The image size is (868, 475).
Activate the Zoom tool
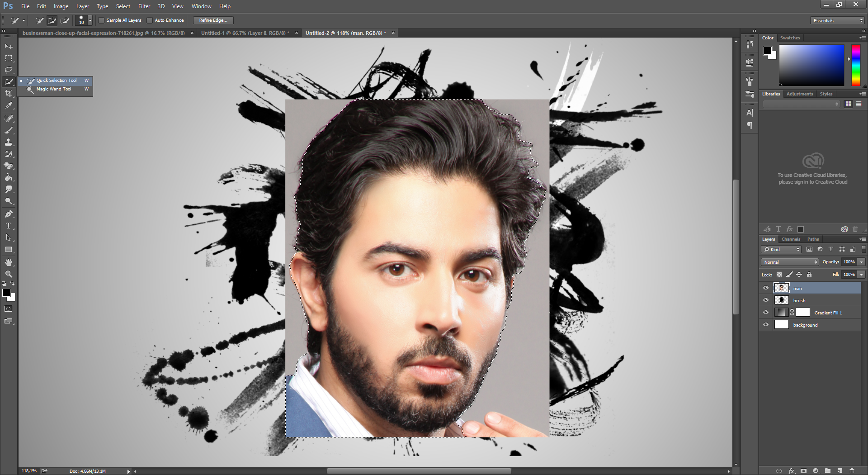tap(9, 274)
